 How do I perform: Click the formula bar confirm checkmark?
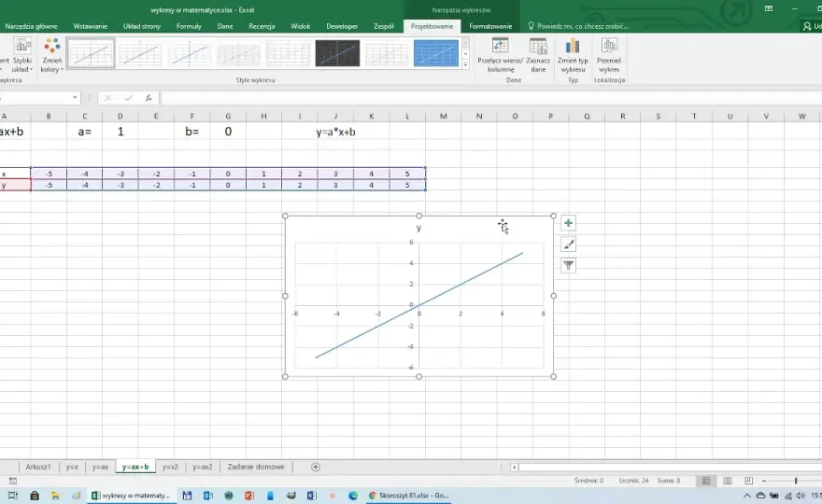129,98
